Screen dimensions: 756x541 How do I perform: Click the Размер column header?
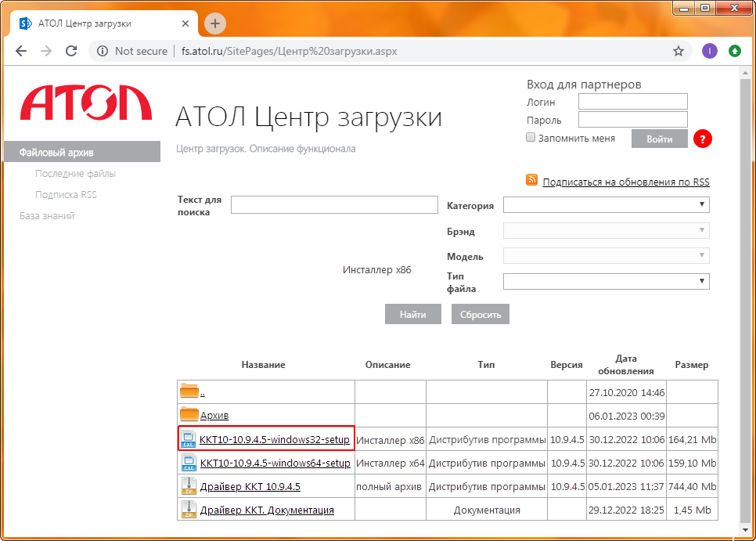tap(691, 365)
